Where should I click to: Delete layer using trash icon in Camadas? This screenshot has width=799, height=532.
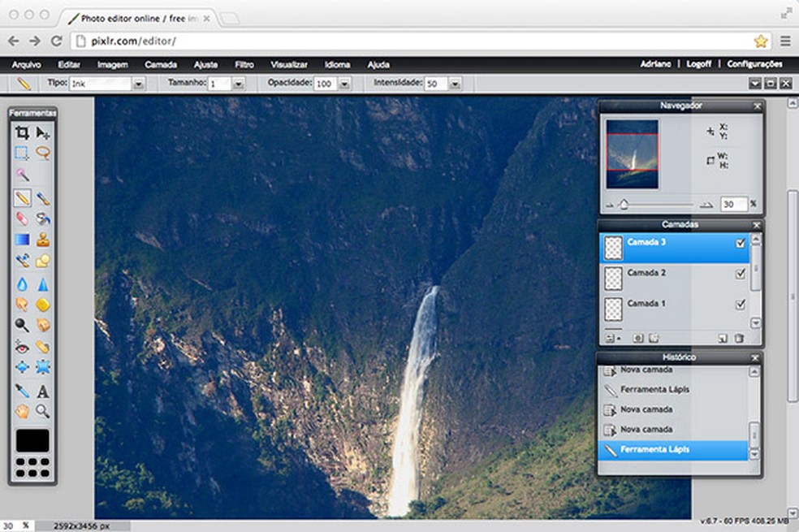(739, 338)
